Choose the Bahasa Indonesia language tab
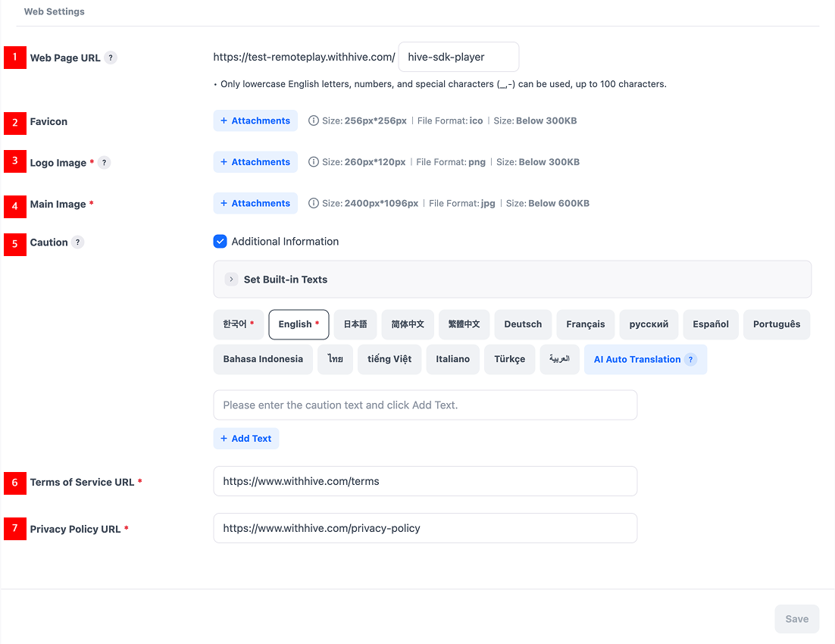This screenshot has width=835, height=644. click(263, 359)
